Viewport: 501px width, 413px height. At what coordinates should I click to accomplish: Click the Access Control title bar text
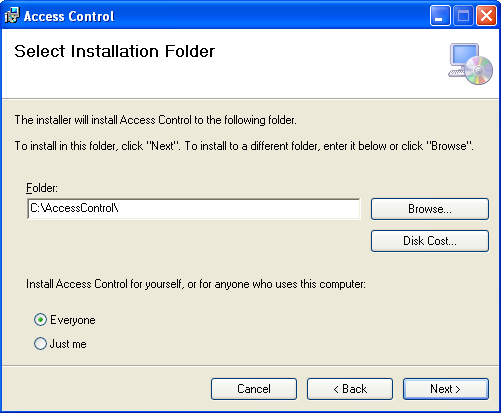[x=69, y=16]
